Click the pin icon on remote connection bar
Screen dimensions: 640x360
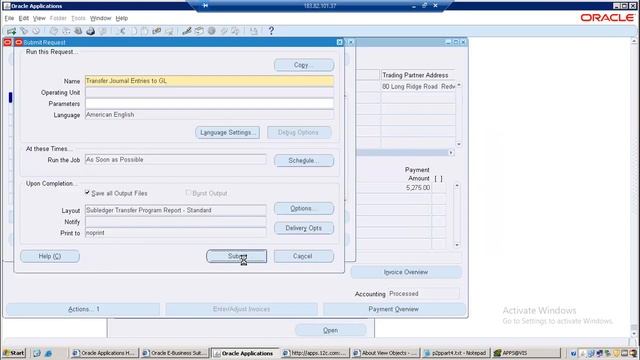[205, 6]
